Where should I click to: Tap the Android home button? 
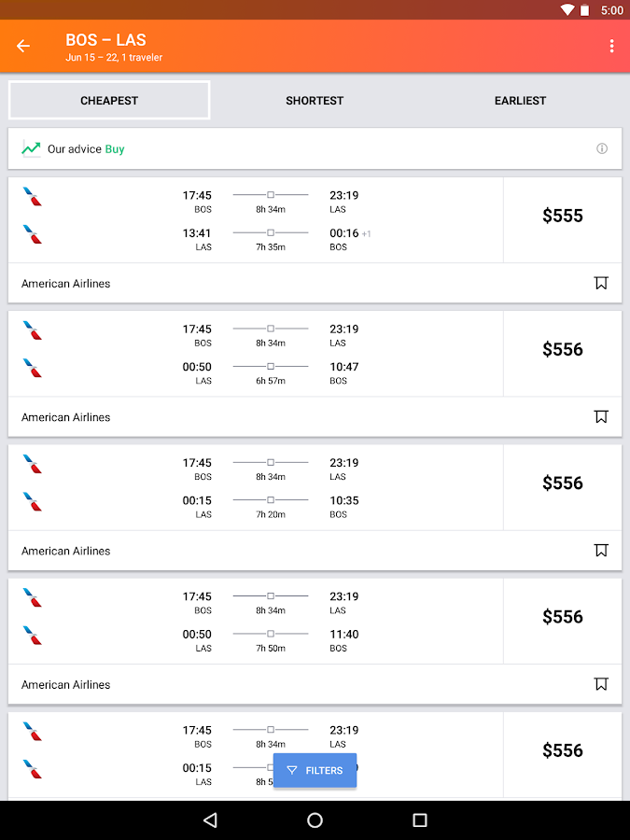[x=315, y=820]
